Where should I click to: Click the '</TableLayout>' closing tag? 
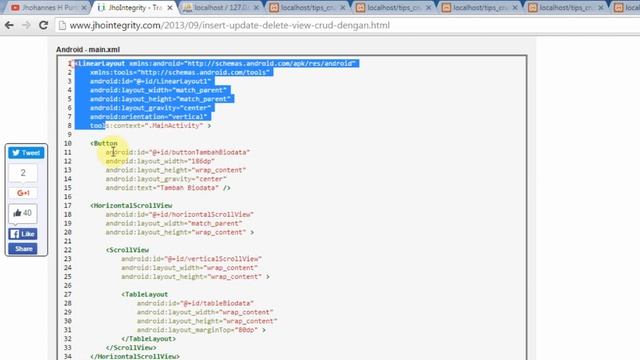click(149, 339)
